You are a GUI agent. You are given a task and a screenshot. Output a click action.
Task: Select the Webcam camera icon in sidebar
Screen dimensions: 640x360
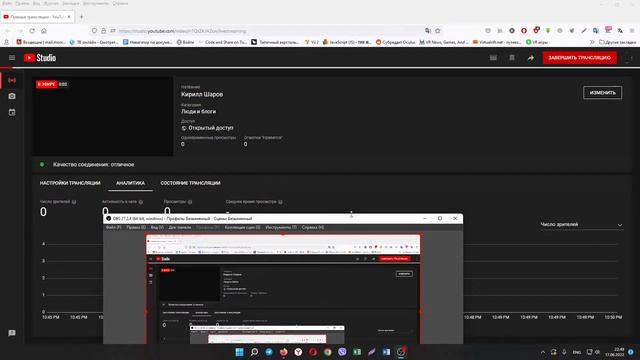12,96
